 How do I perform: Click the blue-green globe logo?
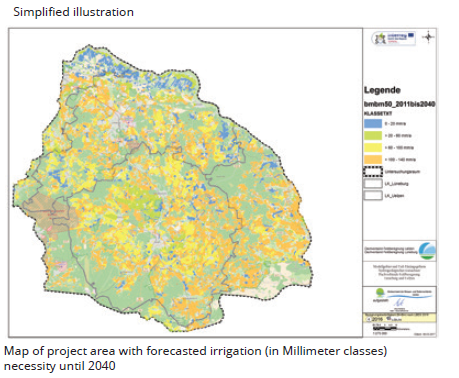pos(427,251)
